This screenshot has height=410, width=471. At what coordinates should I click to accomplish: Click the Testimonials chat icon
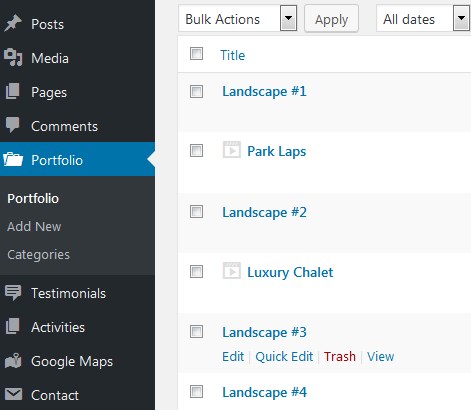(x=13, y=293)
